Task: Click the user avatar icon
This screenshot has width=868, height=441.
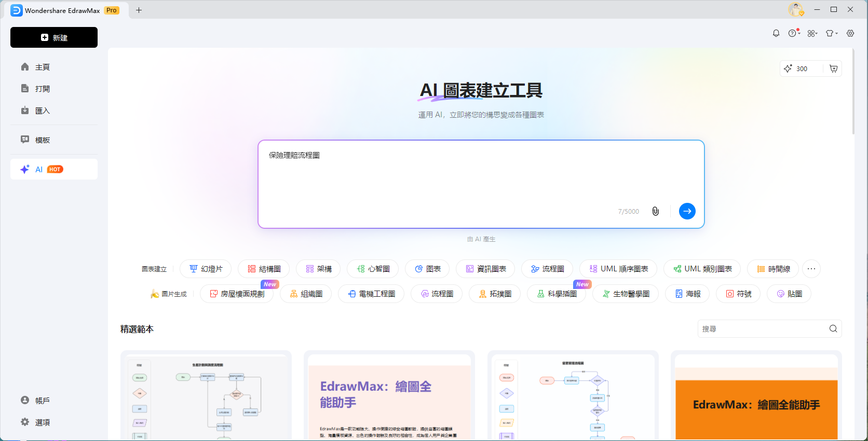Action: tap(796, 9)
